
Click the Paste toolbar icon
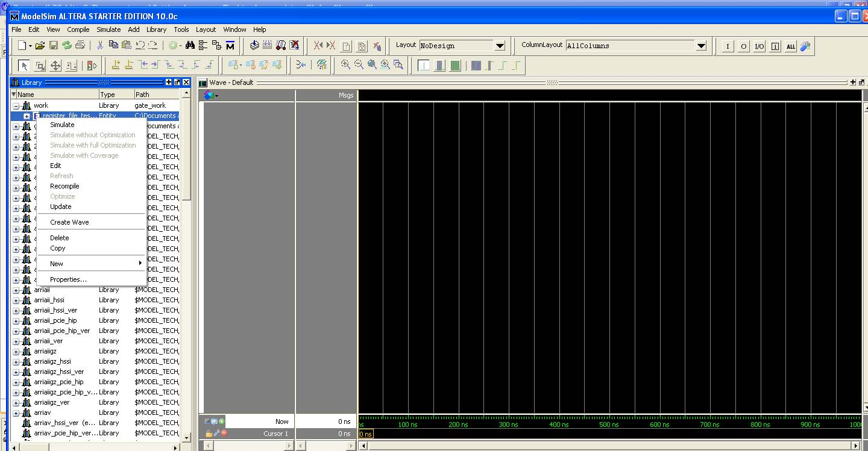click(126, 45)
